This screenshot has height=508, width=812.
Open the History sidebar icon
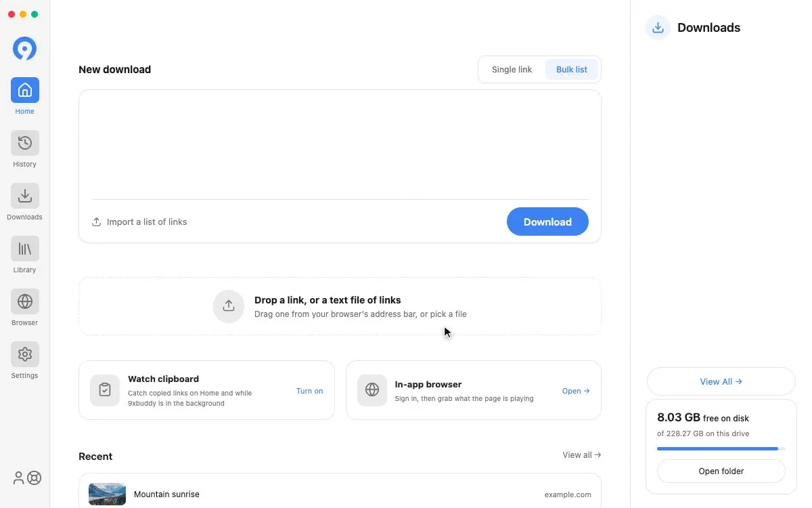[x=24, y=143]
